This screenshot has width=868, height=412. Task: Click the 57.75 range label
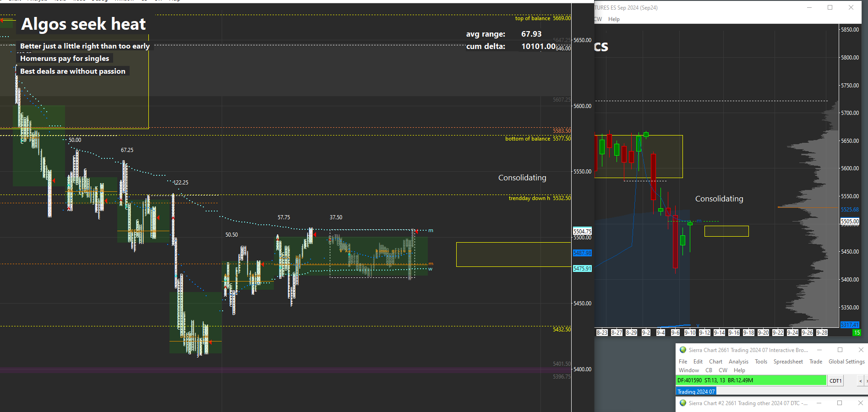tap(284, 217)
